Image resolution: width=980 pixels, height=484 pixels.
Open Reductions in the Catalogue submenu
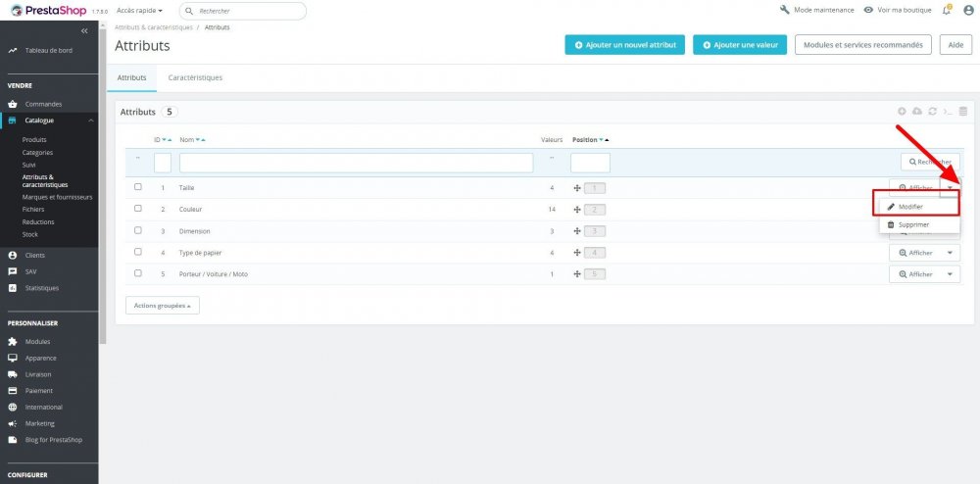pos(38,221)
